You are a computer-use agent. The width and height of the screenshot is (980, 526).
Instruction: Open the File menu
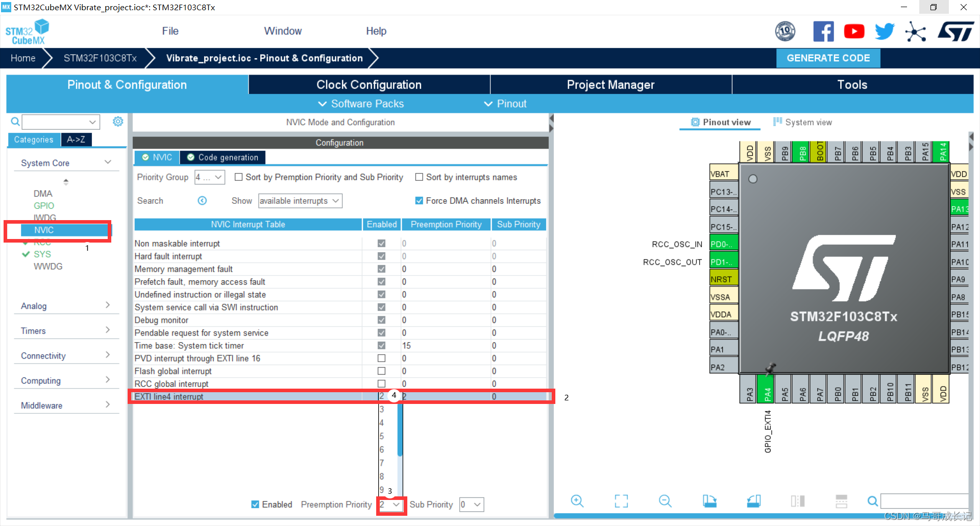click(x=170, y=31)
